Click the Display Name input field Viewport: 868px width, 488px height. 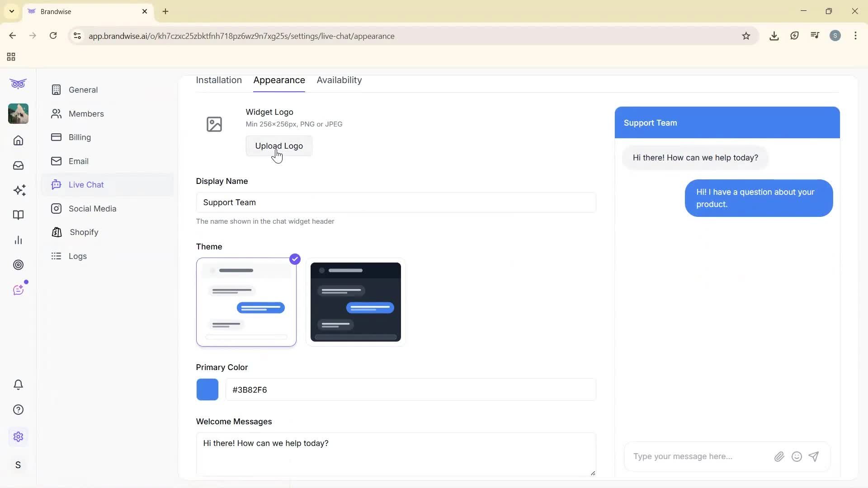(x=396, y=202)
